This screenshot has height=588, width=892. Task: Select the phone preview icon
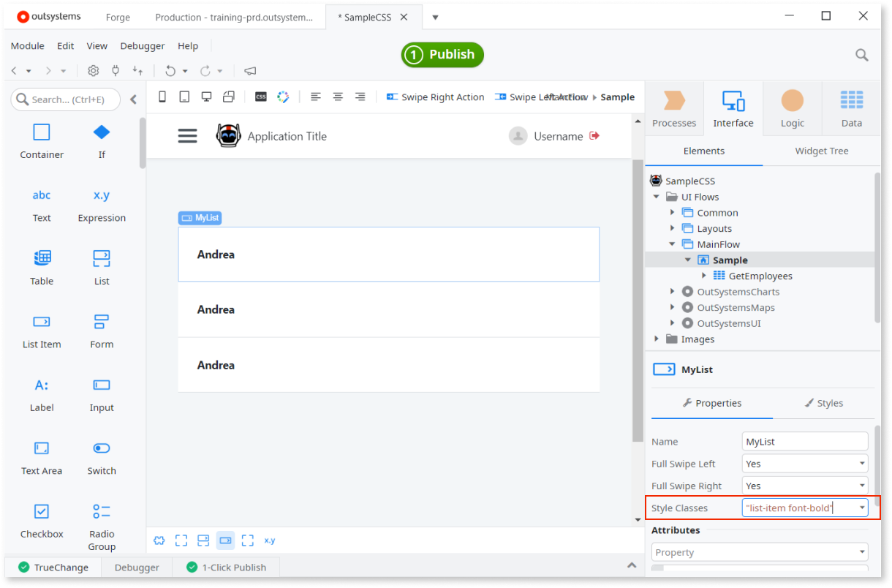coord(162,96)
